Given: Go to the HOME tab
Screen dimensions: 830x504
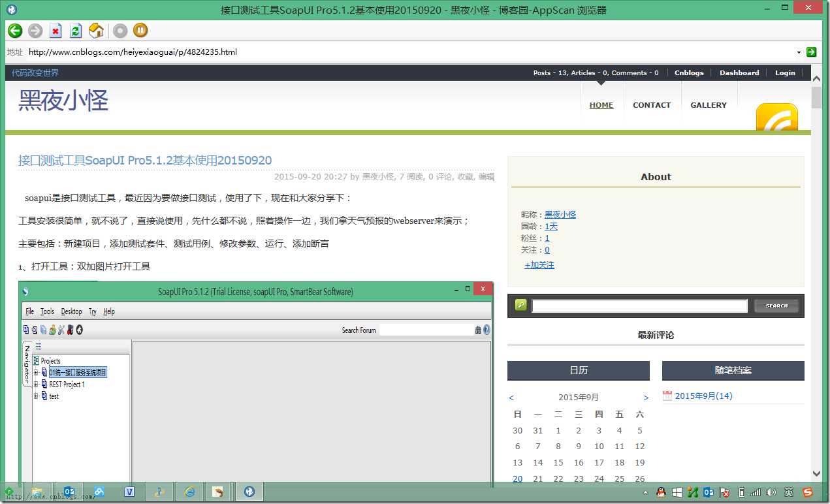Looking at the screenshot, I should [x=601, y=105].
